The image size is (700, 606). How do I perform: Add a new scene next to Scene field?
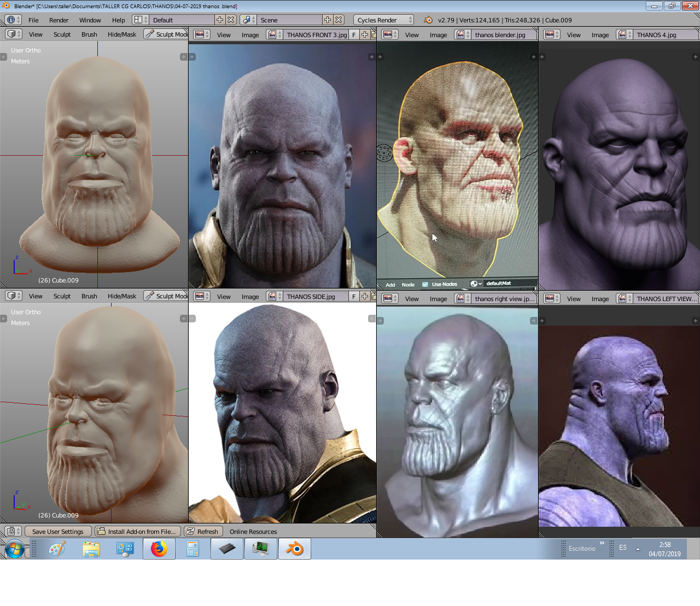(328, 20)
